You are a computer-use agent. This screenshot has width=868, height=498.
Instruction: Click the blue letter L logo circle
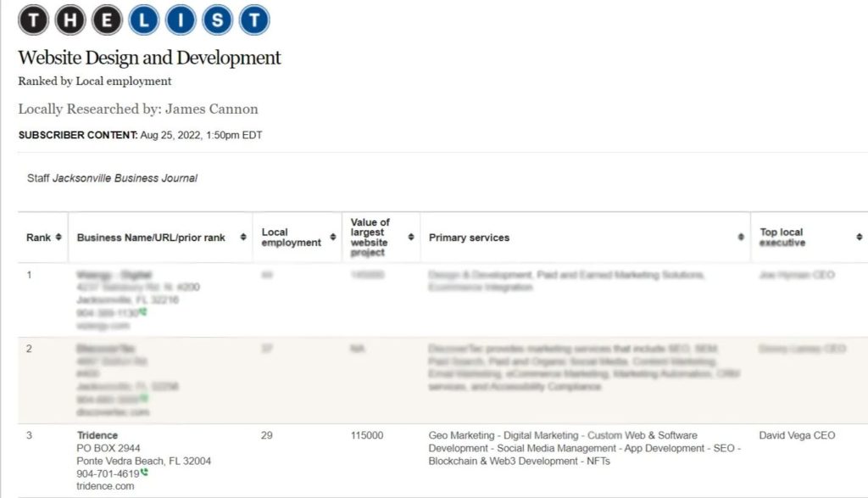pos(144,20)
